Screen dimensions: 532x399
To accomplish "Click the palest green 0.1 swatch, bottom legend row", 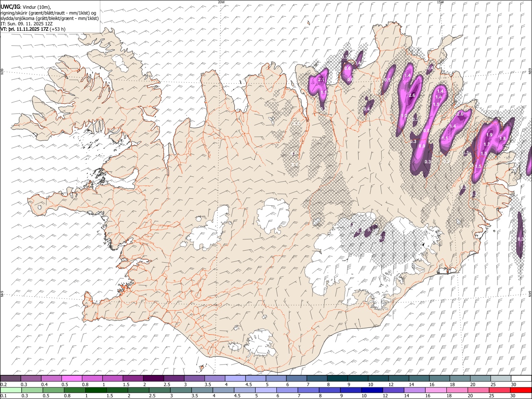I will (11, 390).
